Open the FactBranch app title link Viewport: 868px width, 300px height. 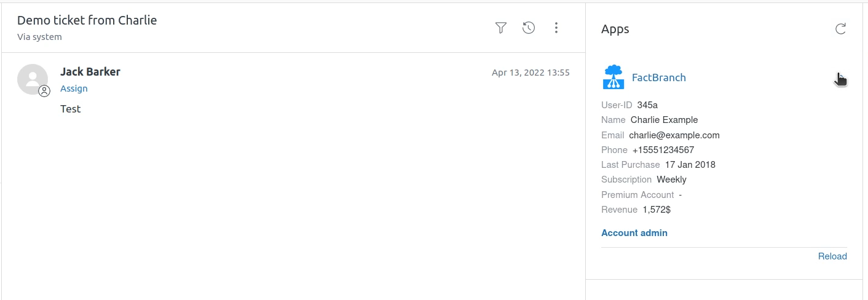[658, 77]
